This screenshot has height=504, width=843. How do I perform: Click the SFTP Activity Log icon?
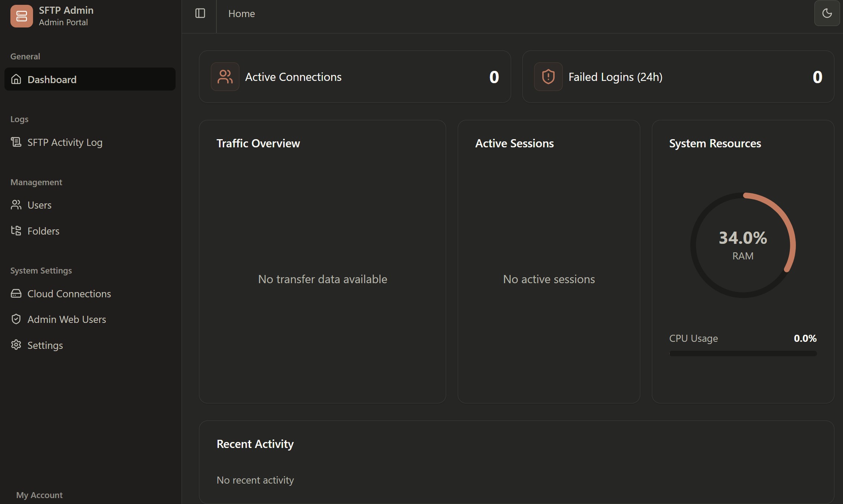click(x=16, y=142)
